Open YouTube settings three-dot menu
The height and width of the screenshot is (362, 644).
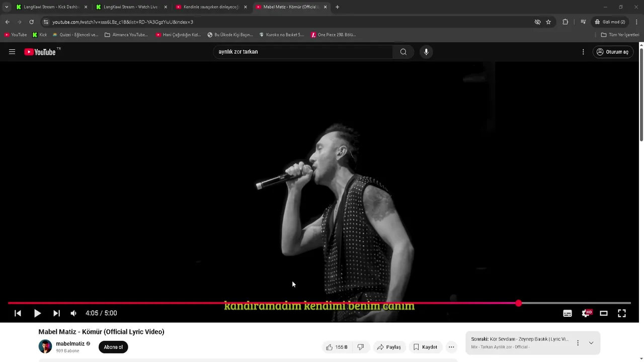[583, 52]
